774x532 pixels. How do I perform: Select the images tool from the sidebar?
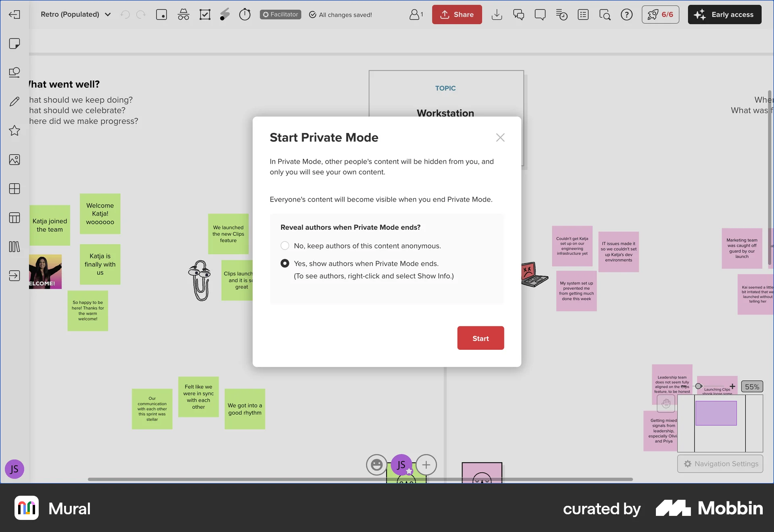[x=15, y=159]
